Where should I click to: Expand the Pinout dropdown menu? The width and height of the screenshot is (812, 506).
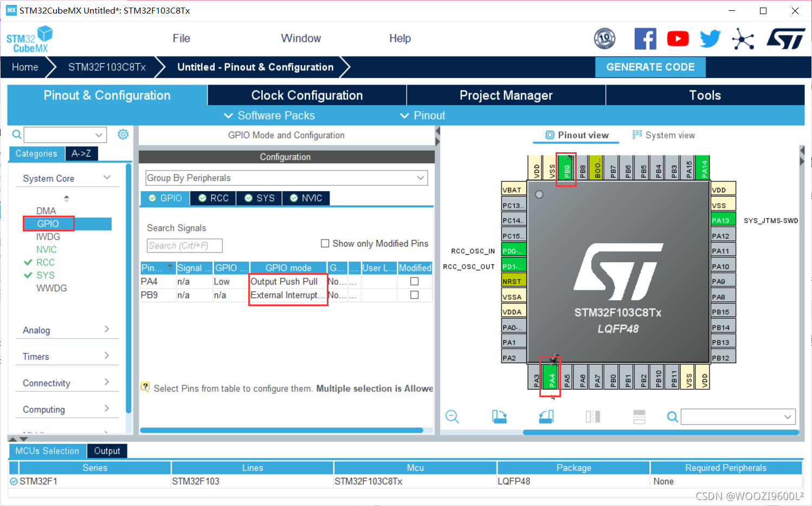[x=422, y=115]
